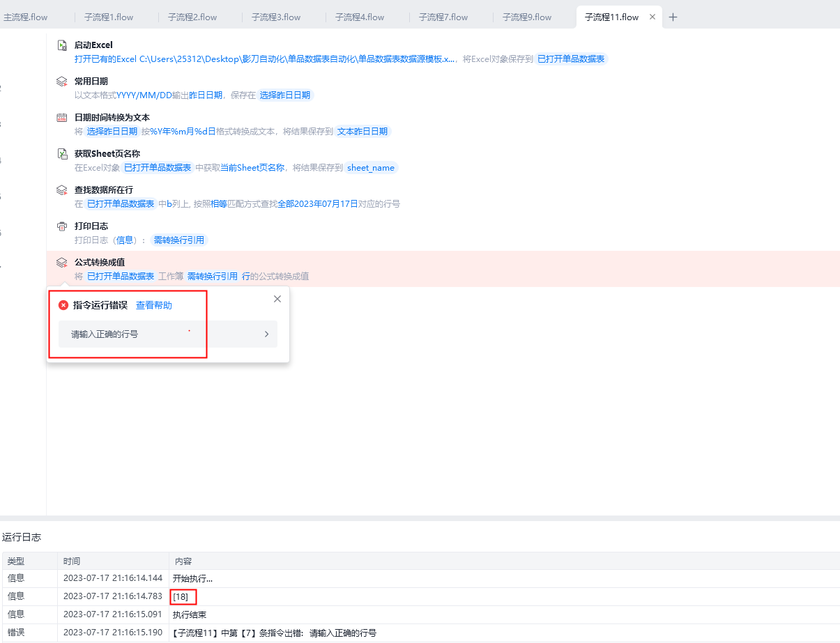The image size is (840, 643).
Task: Select the 【子流程11】中第【7】条指令出错 log entry
Action: (420, 633)
